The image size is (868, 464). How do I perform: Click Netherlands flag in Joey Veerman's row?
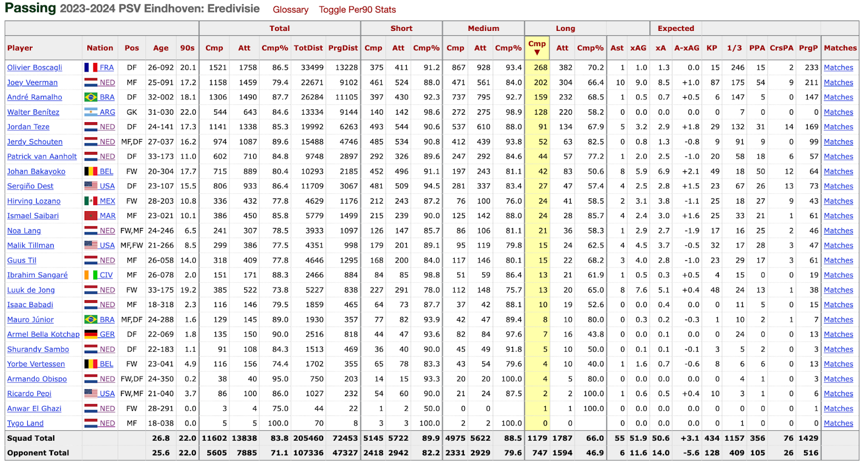pyautogui.click(x=91, y=82)
